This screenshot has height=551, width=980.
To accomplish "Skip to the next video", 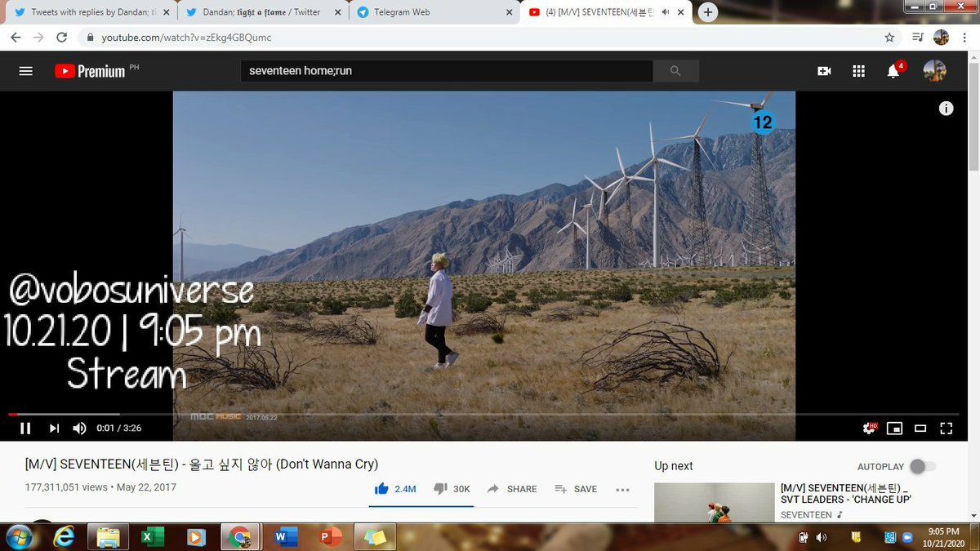I will point(54,428).
